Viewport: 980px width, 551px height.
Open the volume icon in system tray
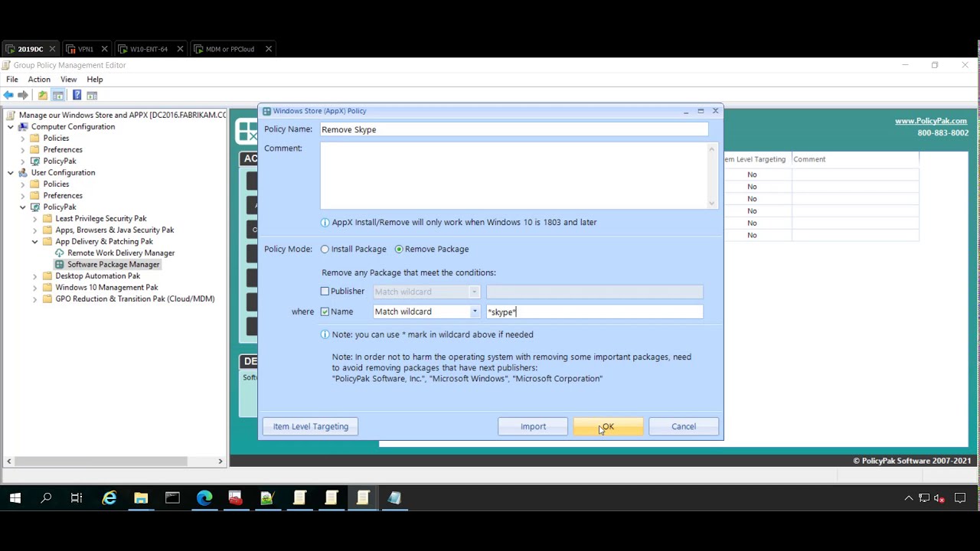coord(939,498)
